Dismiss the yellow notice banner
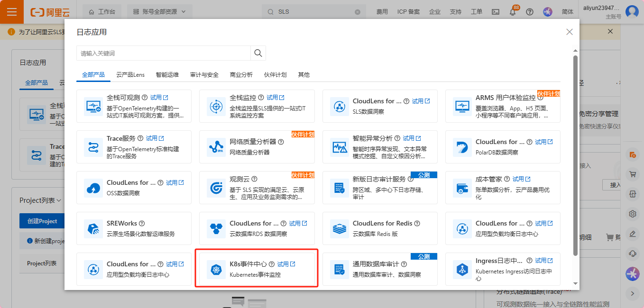Viewport: 644px width, 308px height. (610, 31)
